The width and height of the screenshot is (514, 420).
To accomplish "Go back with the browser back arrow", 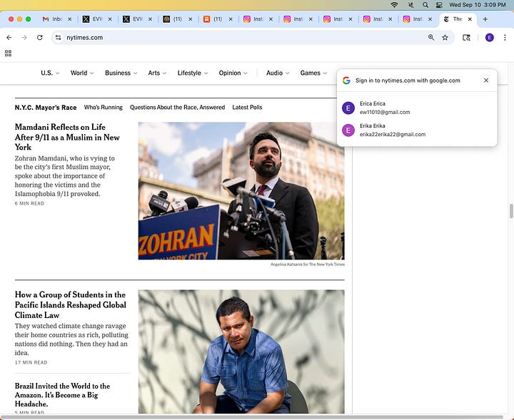I will coord(9,38).
